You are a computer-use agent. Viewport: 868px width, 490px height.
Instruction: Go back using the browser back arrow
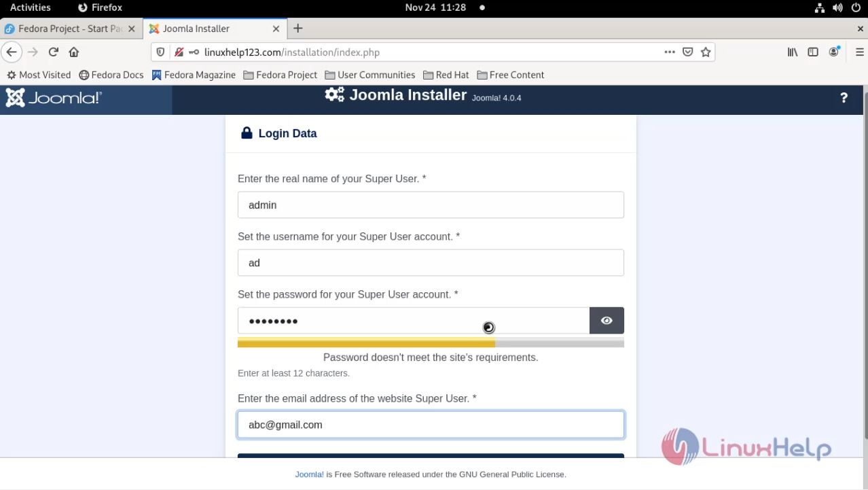pos(11,52)
